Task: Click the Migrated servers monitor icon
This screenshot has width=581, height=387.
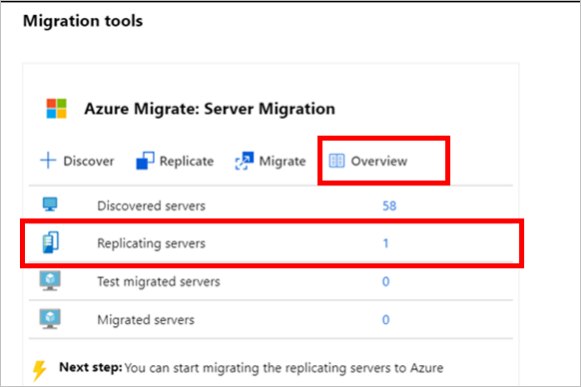Action: (x=50, y=319)
